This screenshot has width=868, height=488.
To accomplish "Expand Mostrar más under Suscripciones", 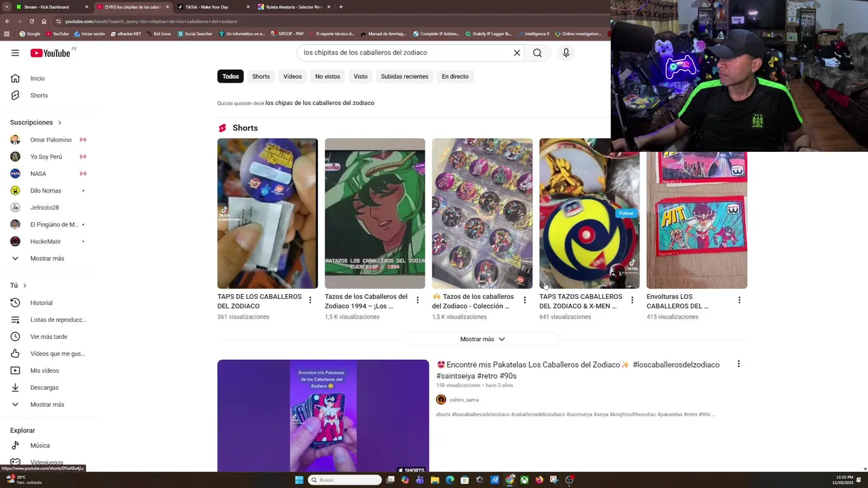I will tap(47, 259).
